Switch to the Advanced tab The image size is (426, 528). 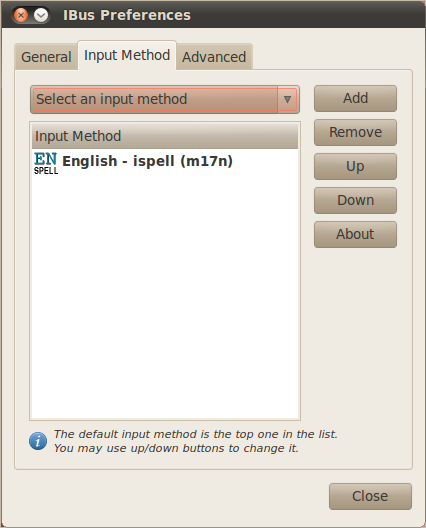point(214,57)
